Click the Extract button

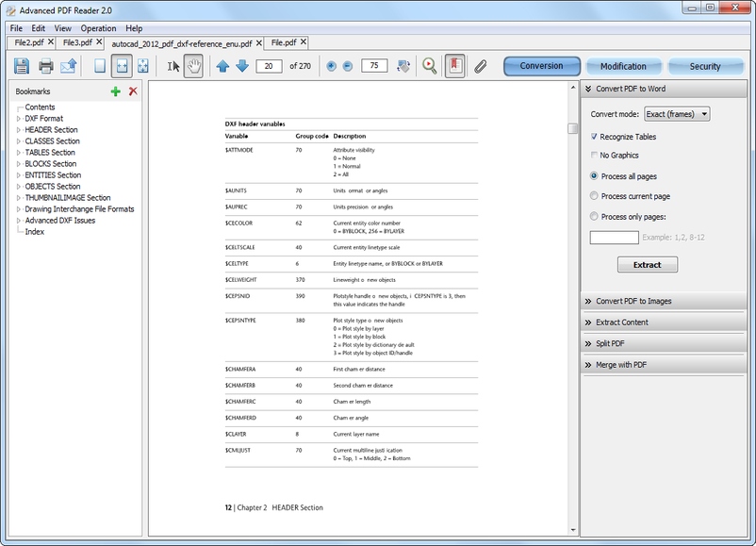pyautogui.click(x=647, y=264)
